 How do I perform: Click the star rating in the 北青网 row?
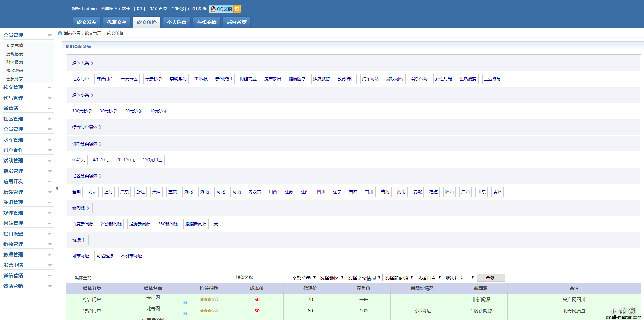point(209,311)
